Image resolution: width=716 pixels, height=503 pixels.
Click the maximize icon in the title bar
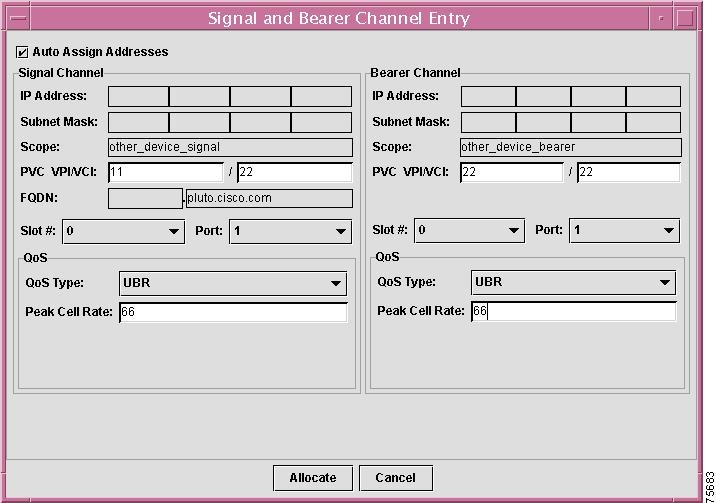click(684, 18)
